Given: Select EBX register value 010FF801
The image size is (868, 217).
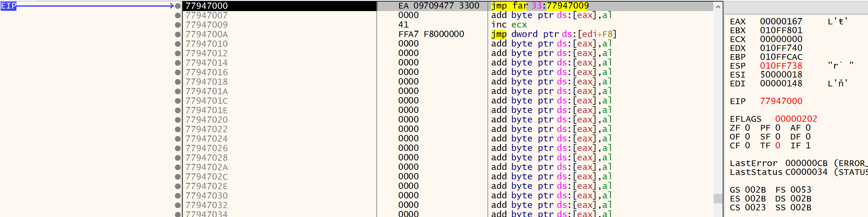Looking at the screenshot, I should click(781, 30).
